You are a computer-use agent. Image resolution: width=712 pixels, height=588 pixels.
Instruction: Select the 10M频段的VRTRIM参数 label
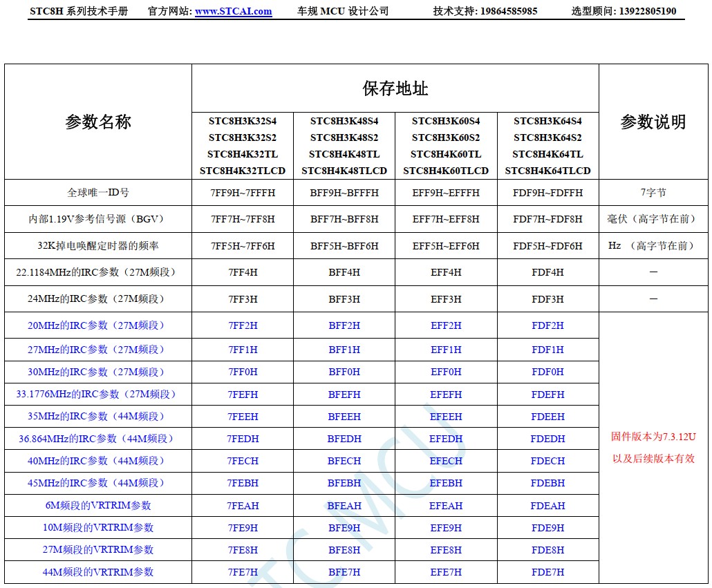pos(98,528)
